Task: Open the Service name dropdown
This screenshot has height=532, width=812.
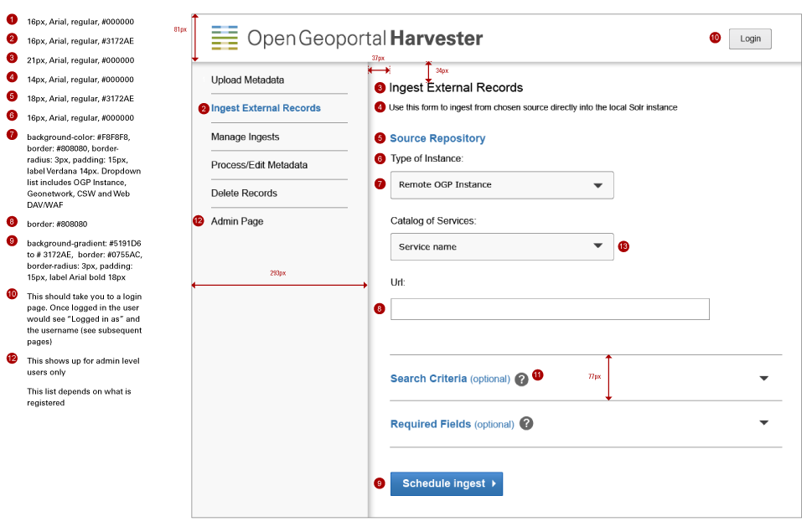Action: [x=502, y=246]
